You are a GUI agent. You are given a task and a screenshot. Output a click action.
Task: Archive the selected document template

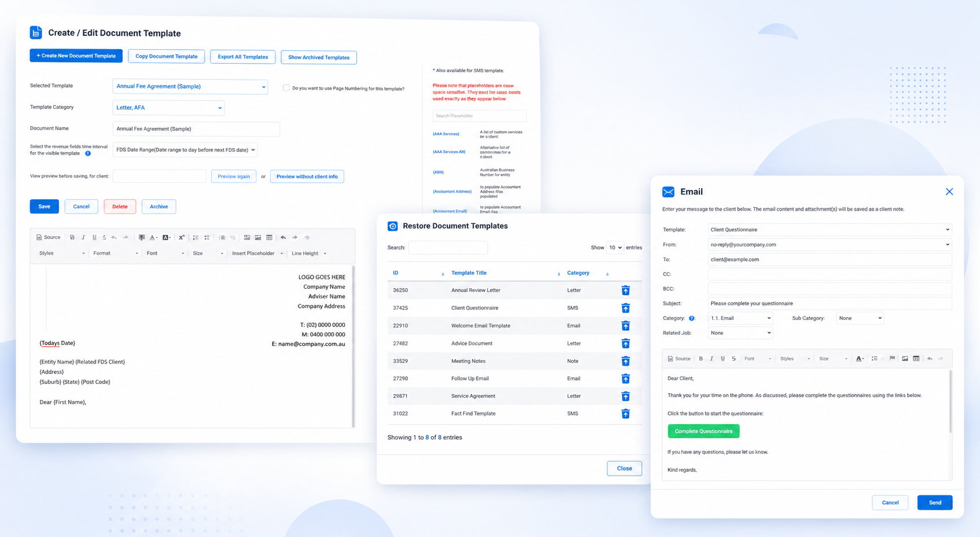tap(159, 207)
